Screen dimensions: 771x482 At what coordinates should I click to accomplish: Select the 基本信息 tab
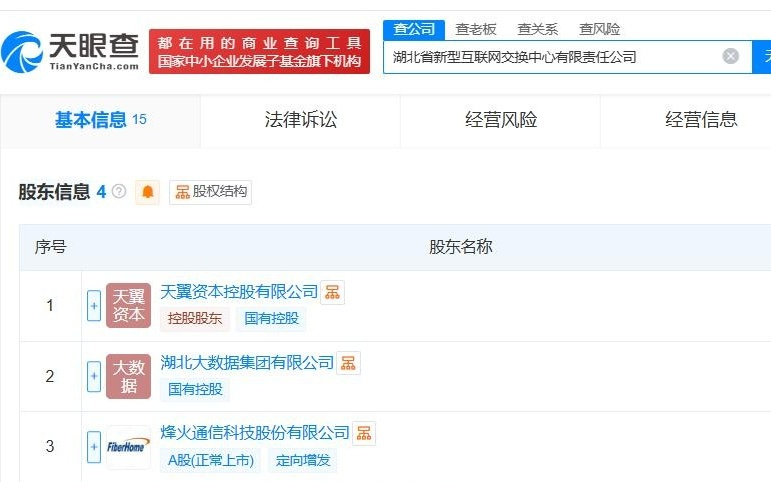pyautogui.click(x=100, y=120)
